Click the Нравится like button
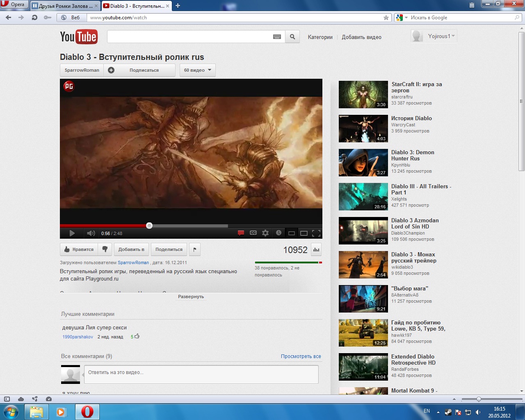Image resolution: width=525 pixels, height=420 pixels. (79, 249)
